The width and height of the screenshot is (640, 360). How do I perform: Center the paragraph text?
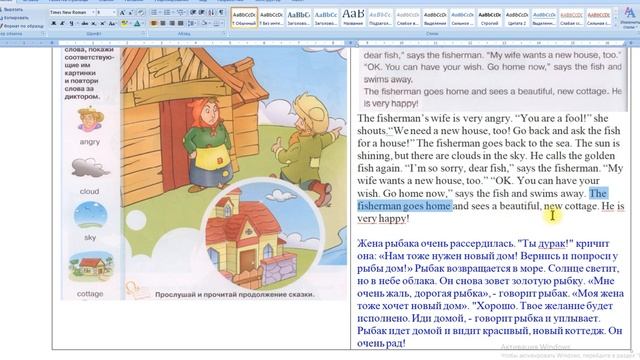(x=163, y=23)
